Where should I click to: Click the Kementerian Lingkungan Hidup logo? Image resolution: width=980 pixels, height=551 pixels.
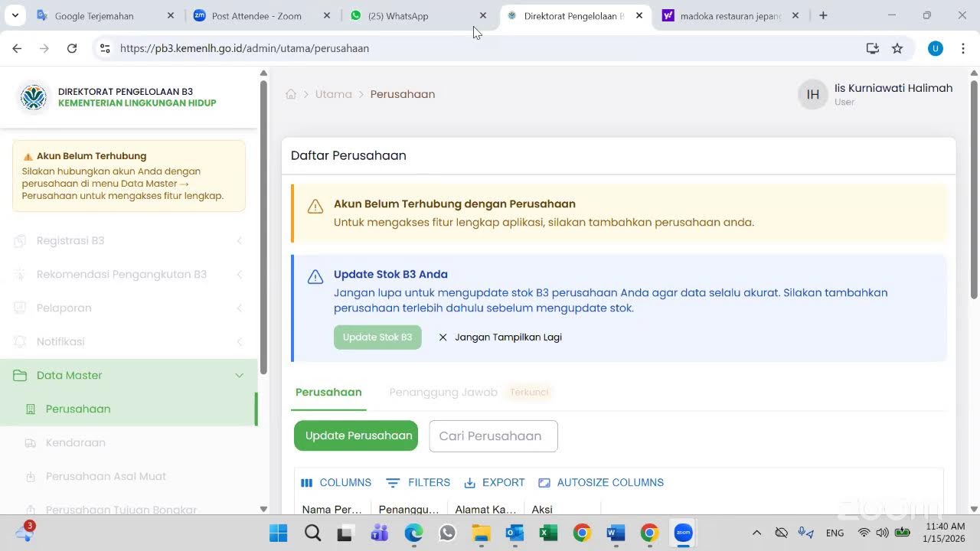click(x=33, y=97)
